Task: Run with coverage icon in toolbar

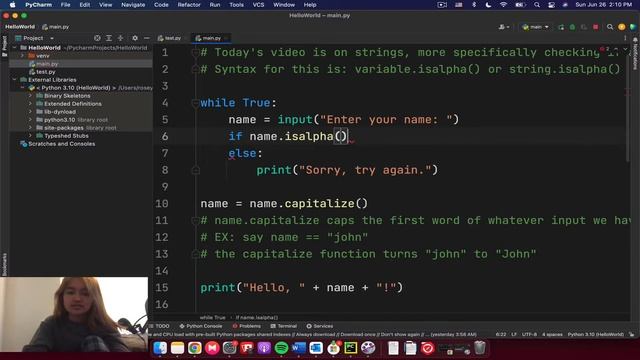Action: [584, 27]
